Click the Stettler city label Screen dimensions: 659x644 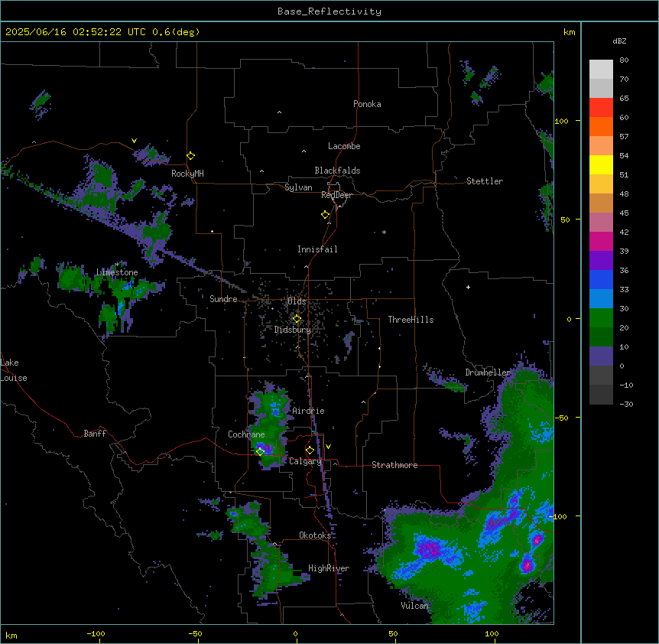(485, 181)
